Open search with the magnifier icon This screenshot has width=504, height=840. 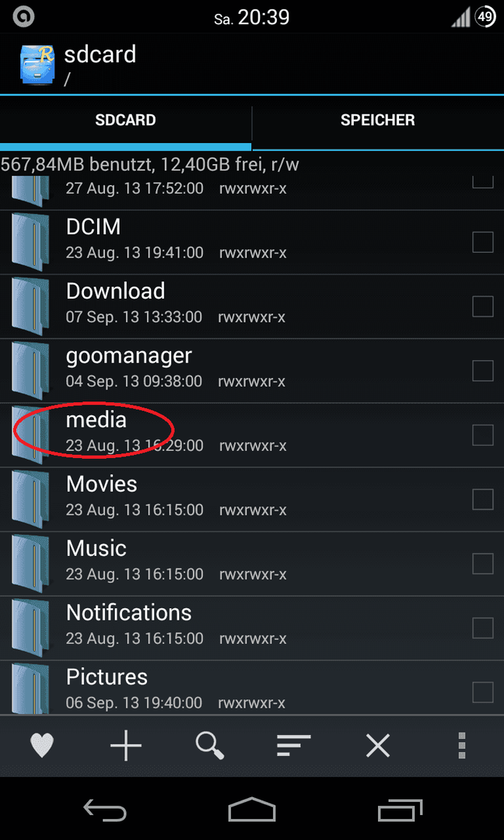(209, 745)
